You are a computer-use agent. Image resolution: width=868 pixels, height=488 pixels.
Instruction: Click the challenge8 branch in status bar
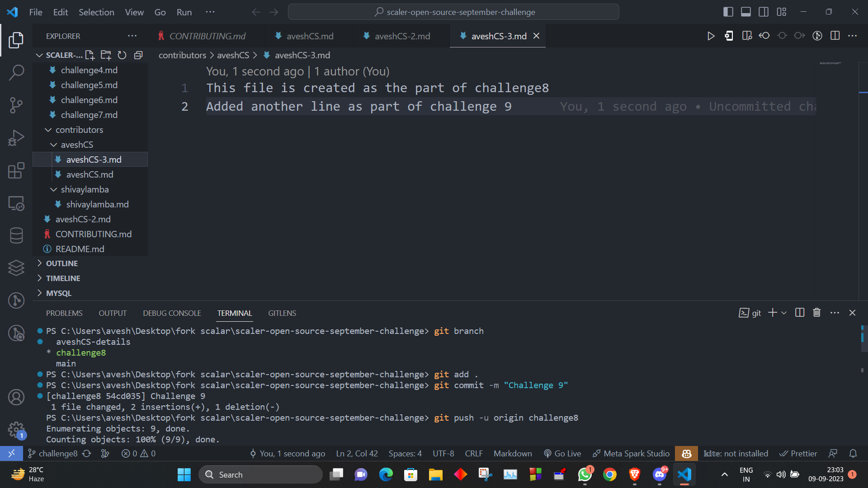pos(52,454)
